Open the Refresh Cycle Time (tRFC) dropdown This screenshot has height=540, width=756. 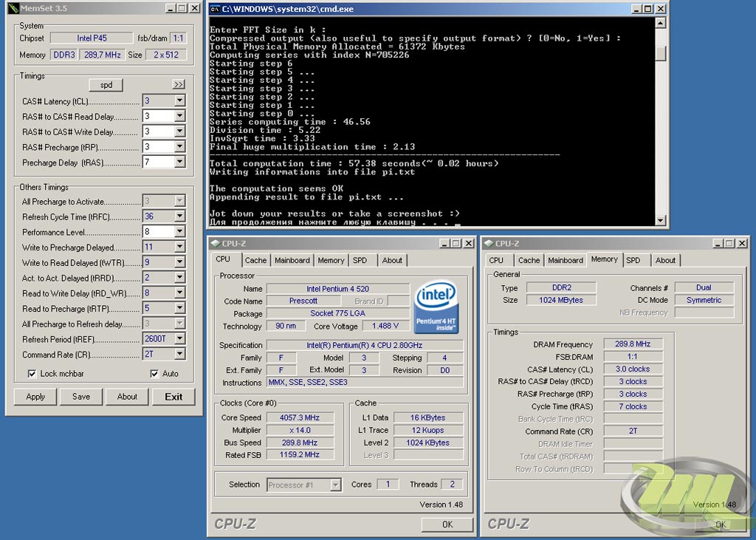click(179, 216)
